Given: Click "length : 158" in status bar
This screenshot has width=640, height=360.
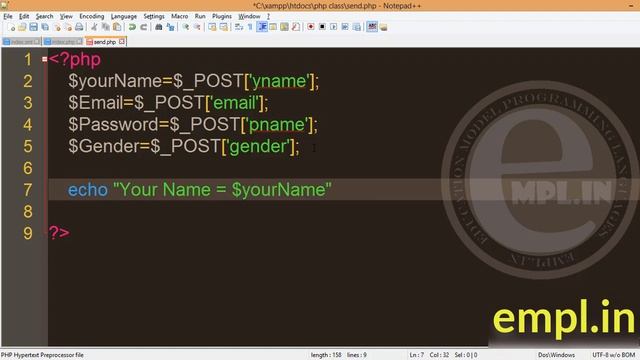Looking at the screenshot, I should 326,355.
